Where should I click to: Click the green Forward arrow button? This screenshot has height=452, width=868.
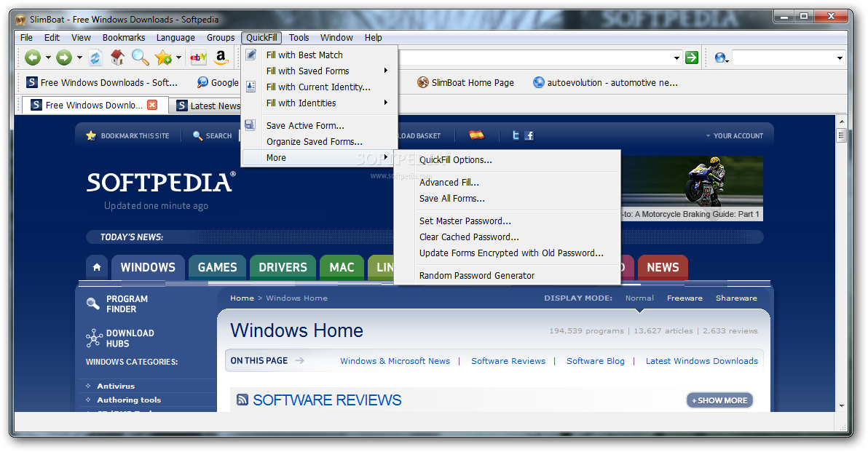(x=64, y=57)
